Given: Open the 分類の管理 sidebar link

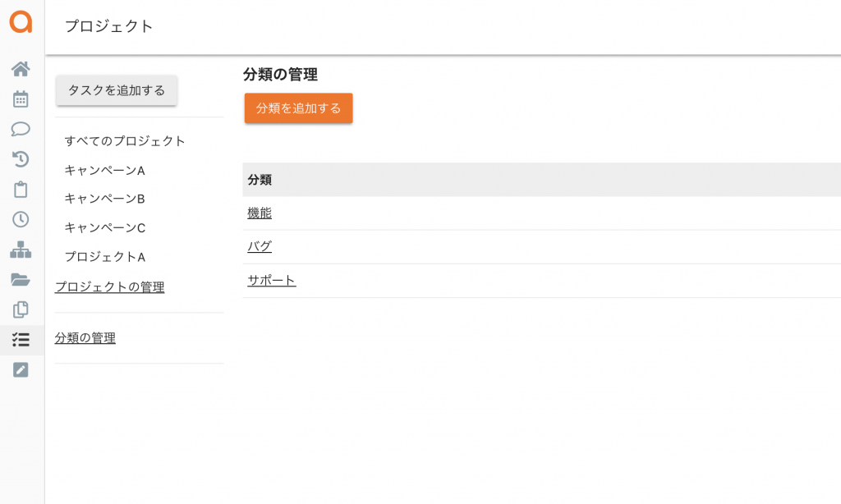Looking at the screenshot, I should [x=85, y=338].
